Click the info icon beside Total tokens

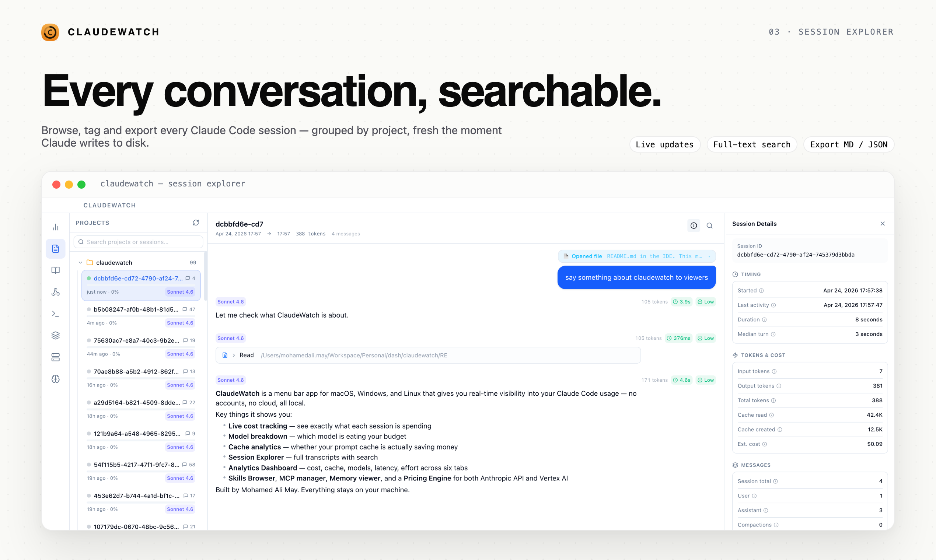773,400
